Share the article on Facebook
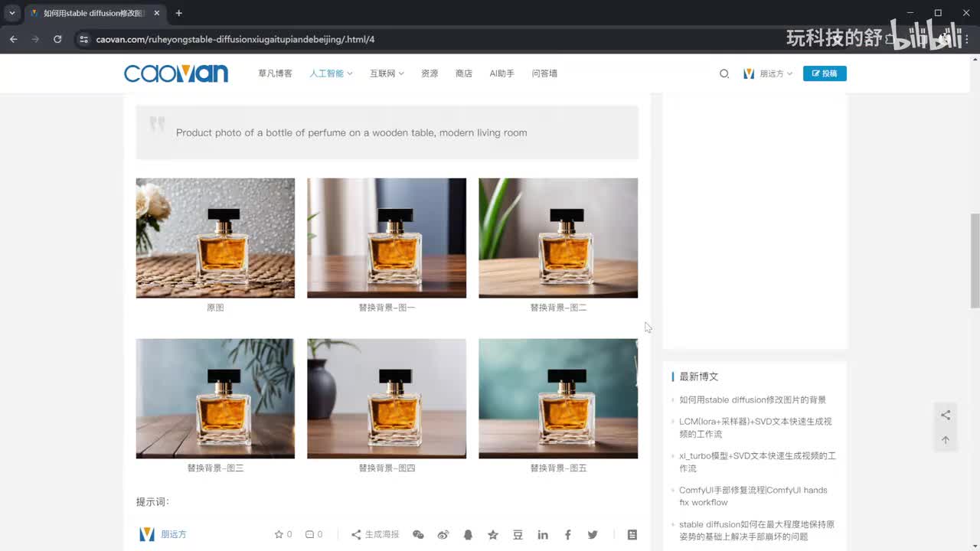The width and height of the screenshot is (980, 551). click(x=567, y=535)
